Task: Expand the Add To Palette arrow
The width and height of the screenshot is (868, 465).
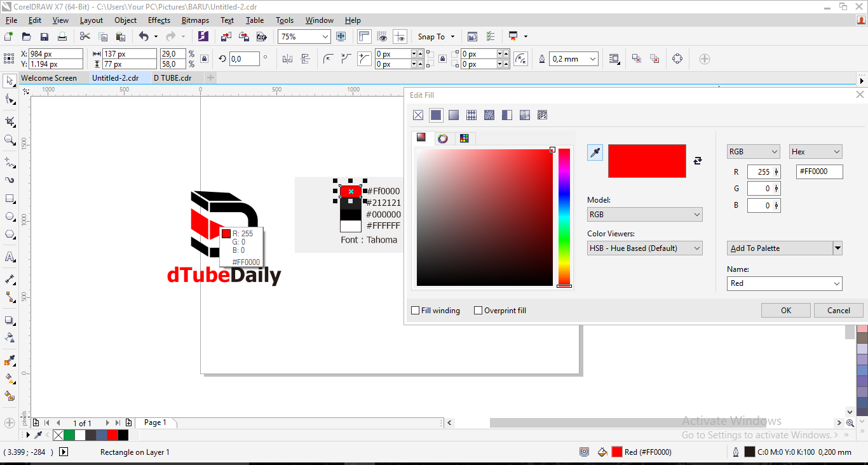Action: tap(837, 248)
